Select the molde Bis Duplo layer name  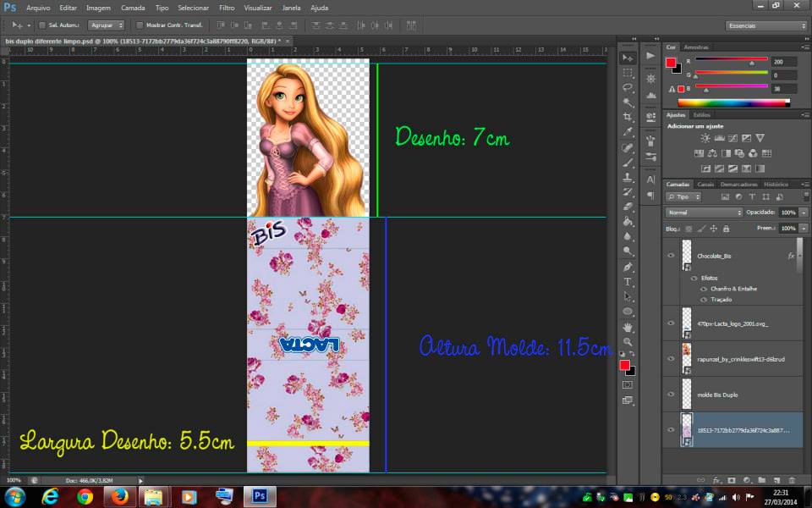pyautogui.click(x=717, y=395)
